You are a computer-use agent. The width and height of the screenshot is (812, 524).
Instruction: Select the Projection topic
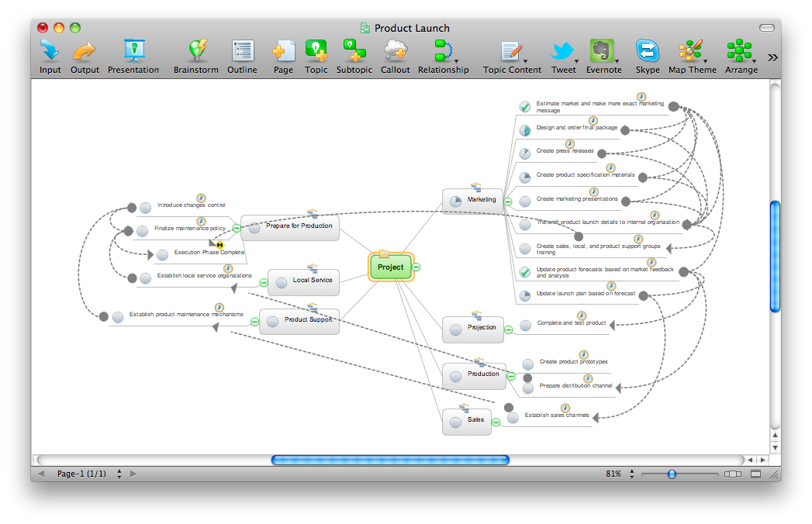[473, 330]
